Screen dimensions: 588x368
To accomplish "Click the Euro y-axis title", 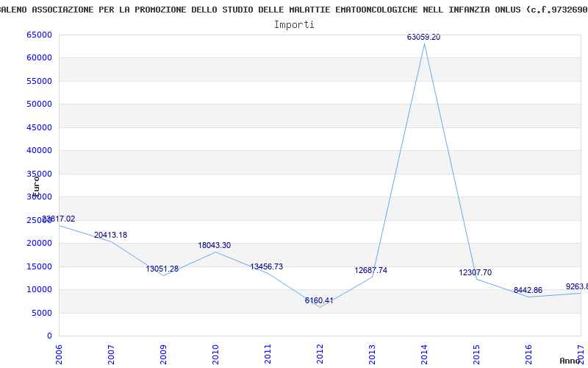I will (36, 186).
